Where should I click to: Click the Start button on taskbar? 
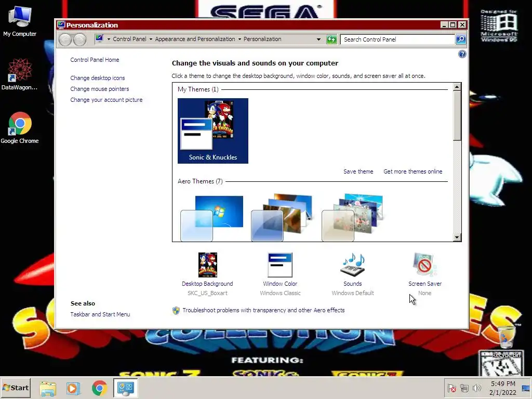[x=16, y=388]
